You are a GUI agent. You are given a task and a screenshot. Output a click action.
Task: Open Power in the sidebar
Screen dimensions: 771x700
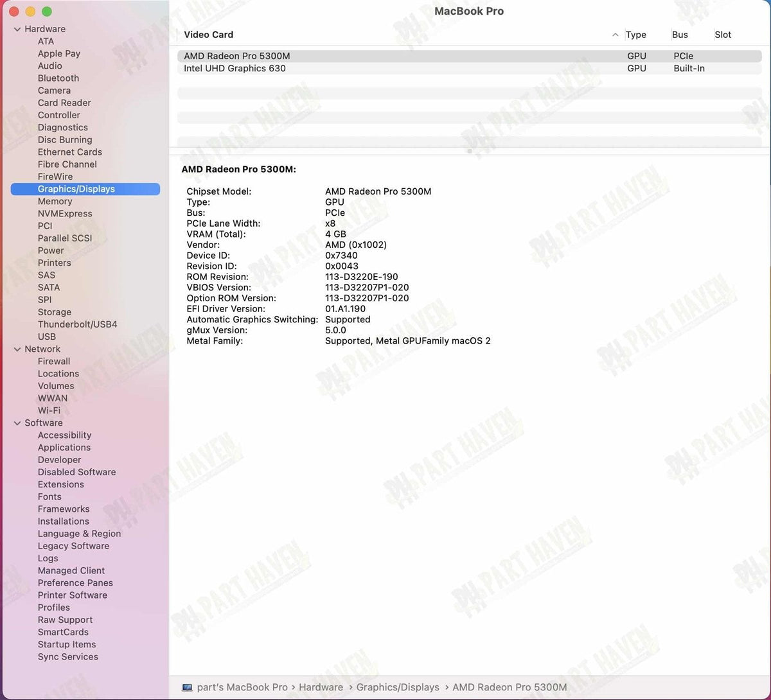pos(51,250)
